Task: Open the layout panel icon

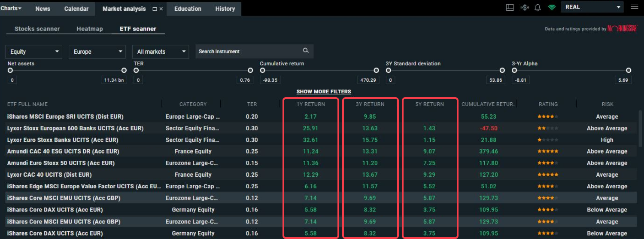Action: coord(510,7)
